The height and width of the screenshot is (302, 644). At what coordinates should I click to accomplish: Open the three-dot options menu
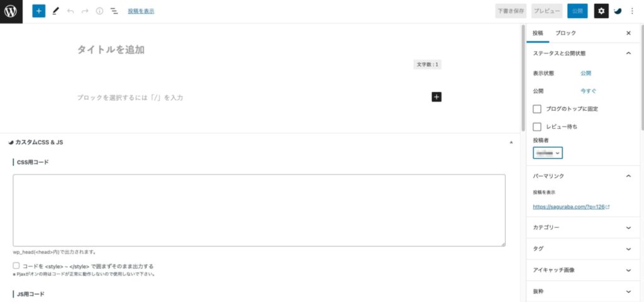click(x=632, y=11)
